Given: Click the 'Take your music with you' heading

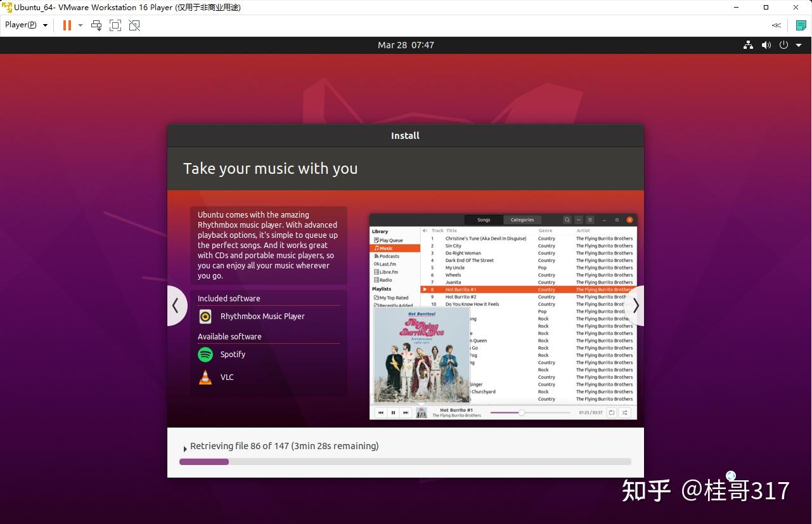Looking at the screenshot, I should tap(271, 169).
